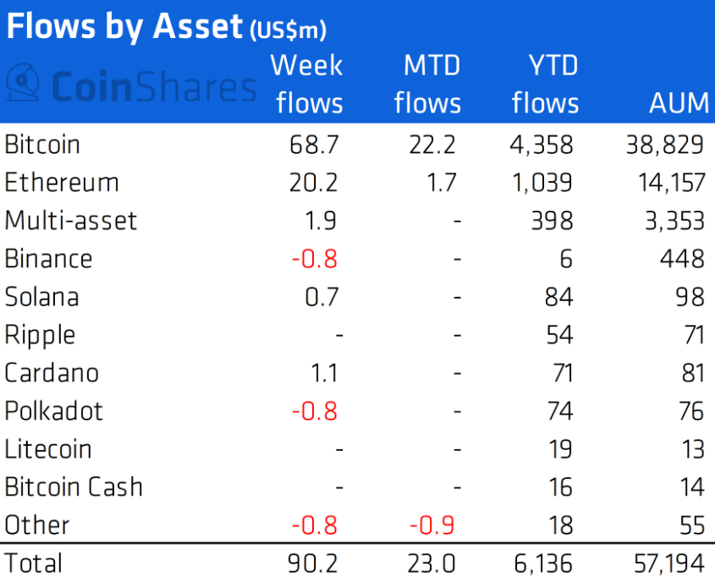This screenshot has height=588, width=715.
Task: Click the Ripple row label
Action: coord(40,336)
